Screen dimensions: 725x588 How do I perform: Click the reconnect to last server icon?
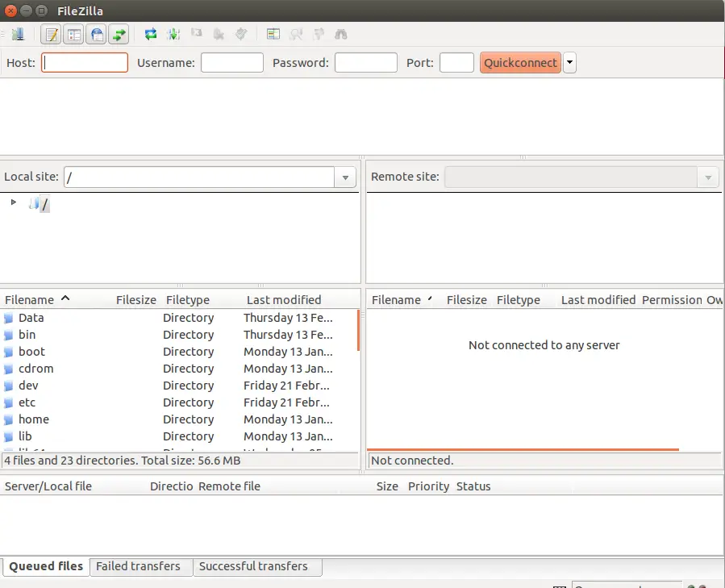(x=241, y=34)
